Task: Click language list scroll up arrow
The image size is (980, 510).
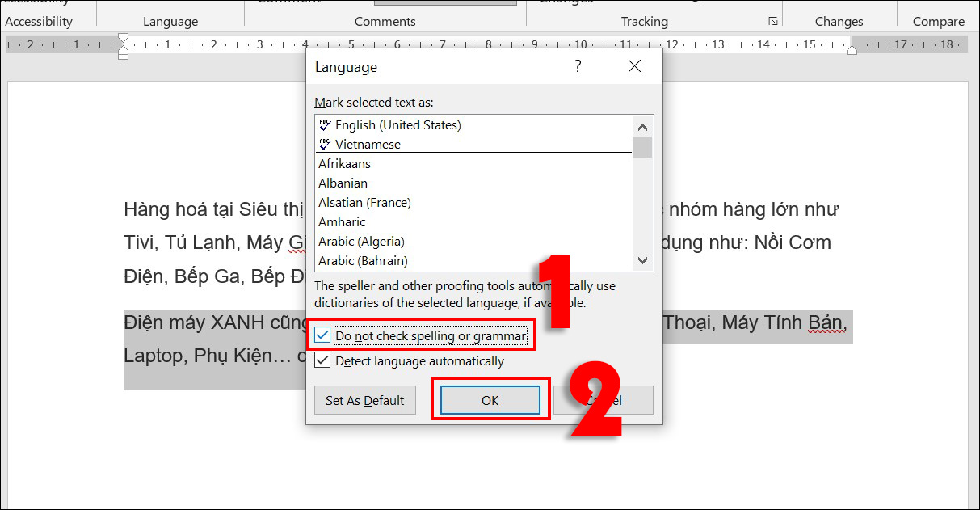Action: 642,126
